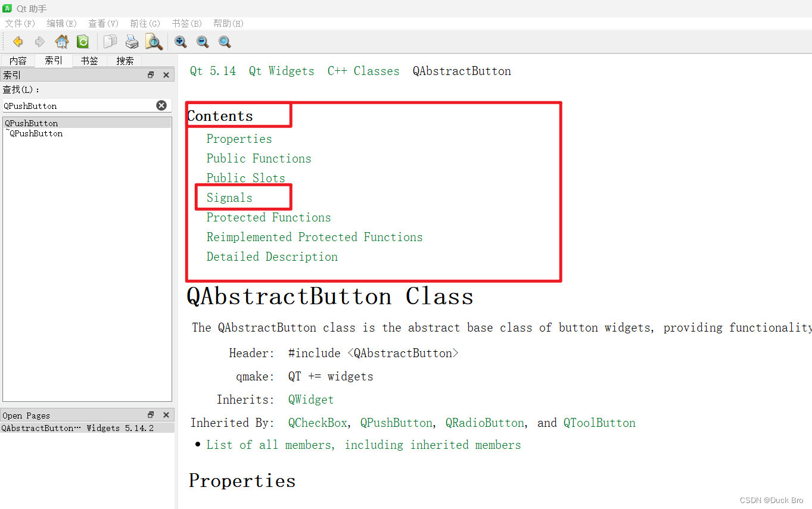
Task: Jump to Properties in Contents
Action: [x=239, y=139]
